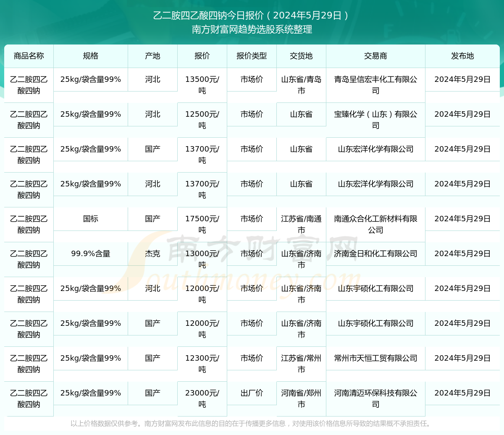Click the 规格 column header

[91, 56]
